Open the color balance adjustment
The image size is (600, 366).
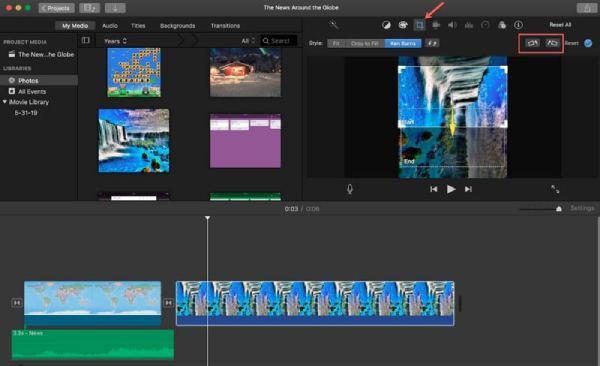click(x=386, y=25)
